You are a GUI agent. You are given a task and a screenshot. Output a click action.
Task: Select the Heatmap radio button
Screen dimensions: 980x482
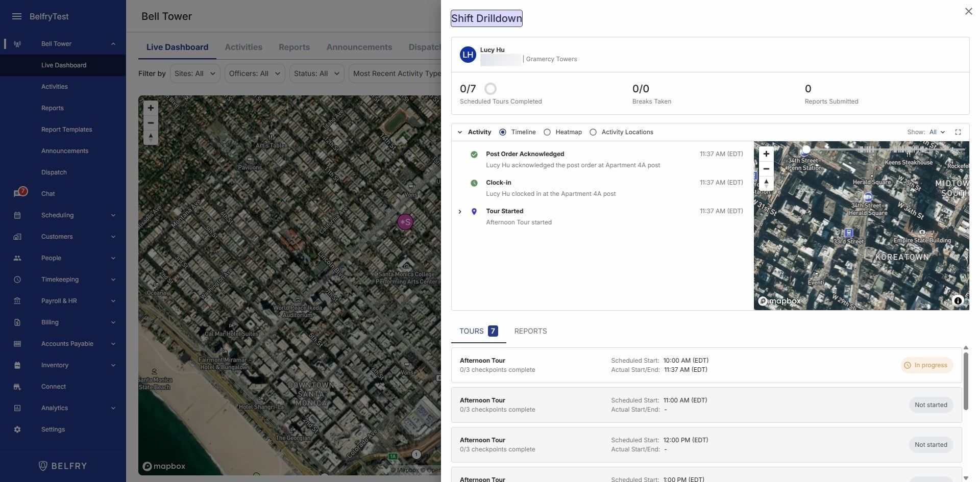pyautogui.click(x=547, y=132)
